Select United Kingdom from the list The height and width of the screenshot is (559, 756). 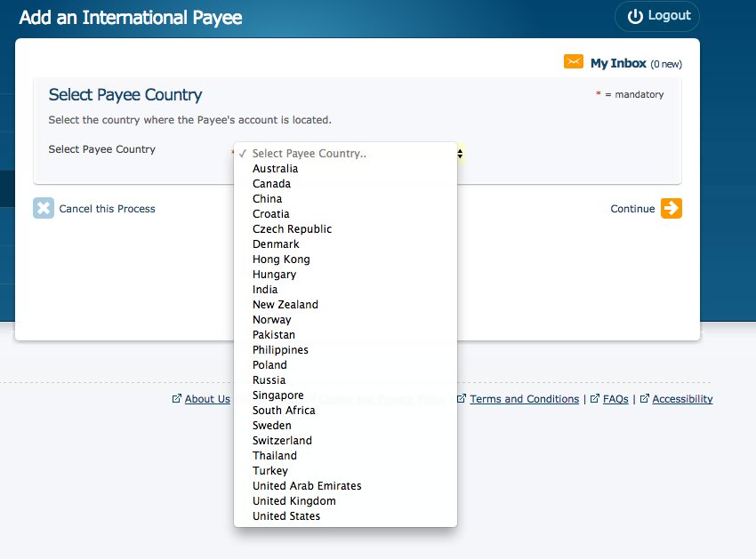(345, 500)
